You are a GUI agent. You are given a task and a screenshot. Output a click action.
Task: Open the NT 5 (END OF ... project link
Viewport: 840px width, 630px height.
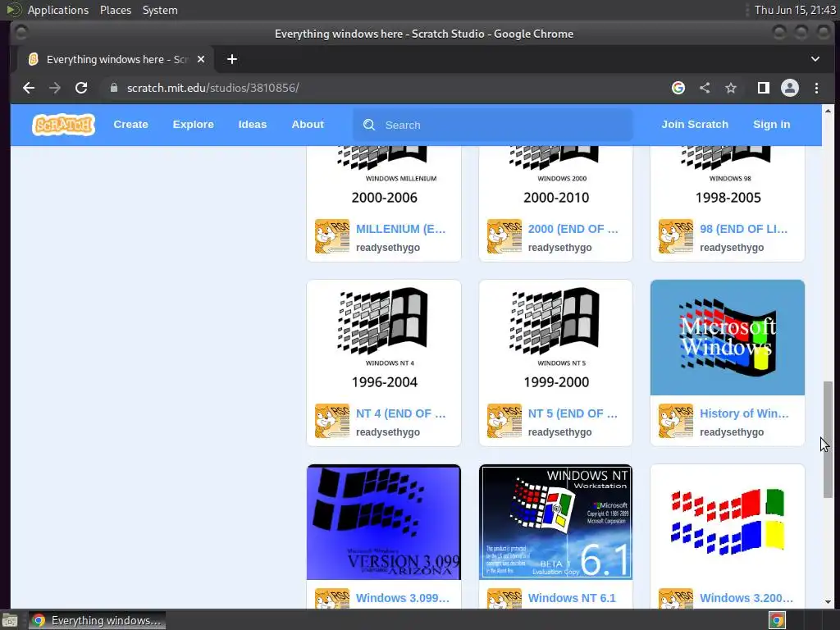(573, 413)
